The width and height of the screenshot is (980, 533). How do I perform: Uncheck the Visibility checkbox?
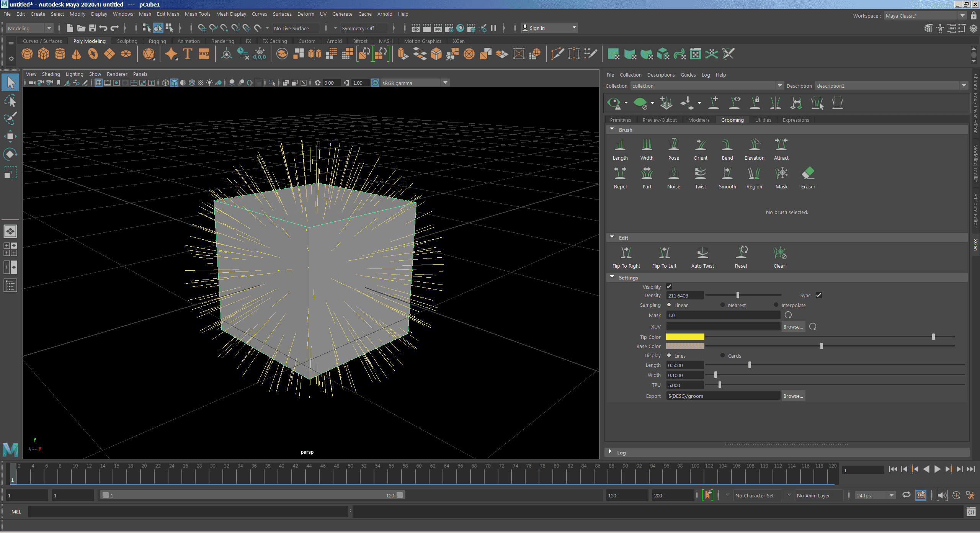pyautogui.click(x=669, y=286)
